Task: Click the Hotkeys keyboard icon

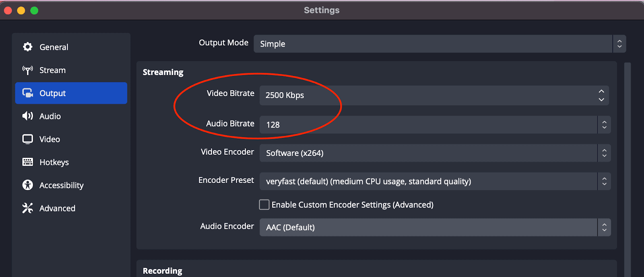Action: (27, 162)
